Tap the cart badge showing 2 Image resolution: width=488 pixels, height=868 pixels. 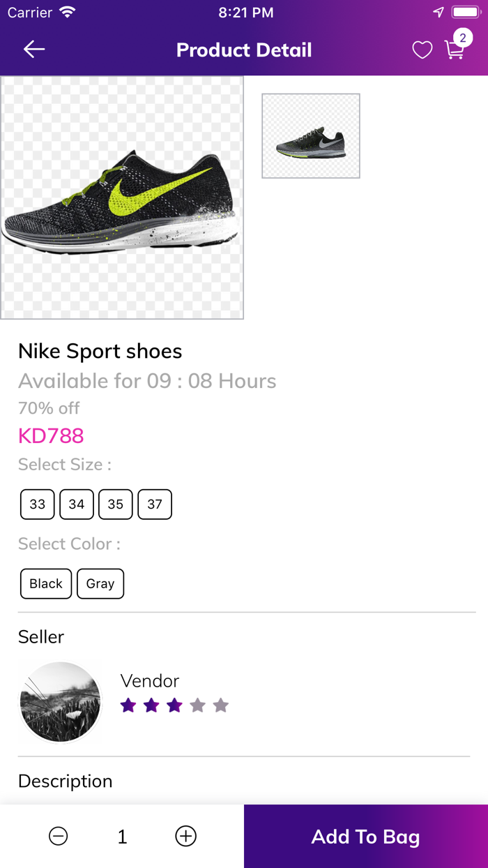coord(463,38)
